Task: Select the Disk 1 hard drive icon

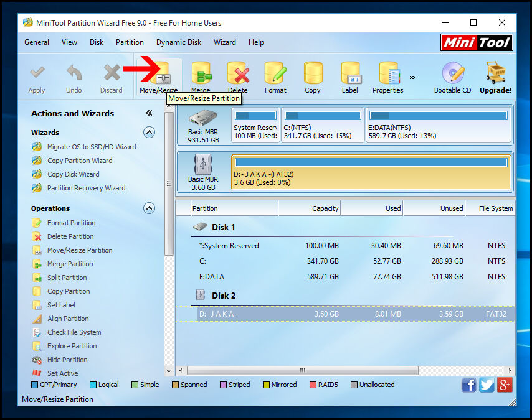Action: tap(203, 118)
